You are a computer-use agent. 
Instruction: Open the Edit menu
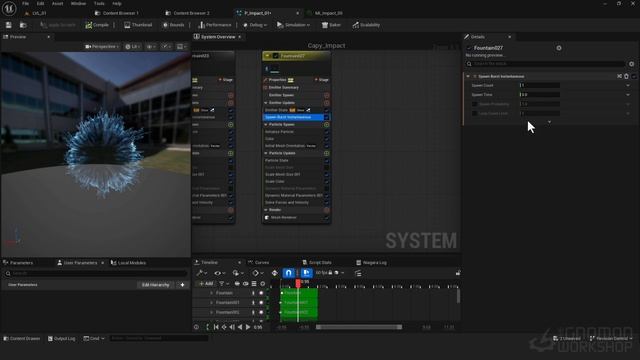[40, 3]
